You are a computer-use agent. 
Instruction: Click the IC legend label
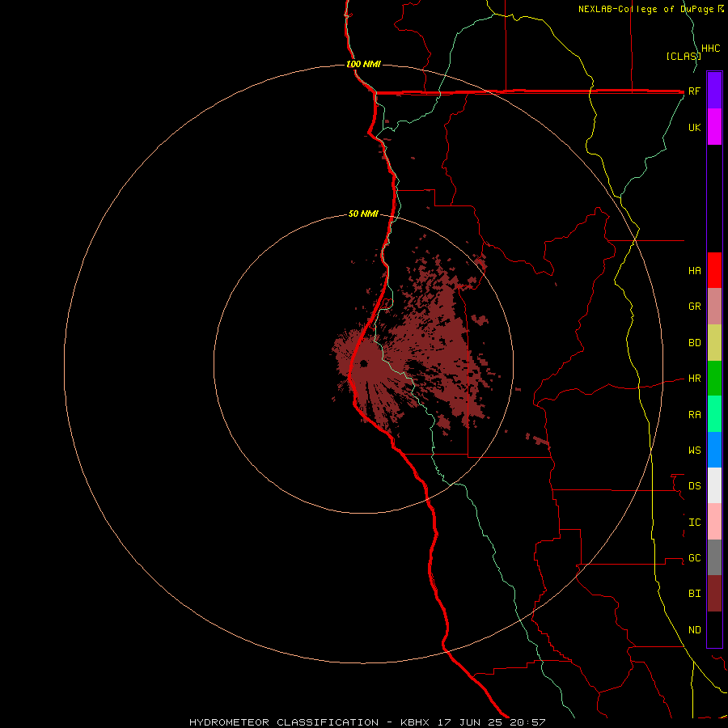click(694, 523)
